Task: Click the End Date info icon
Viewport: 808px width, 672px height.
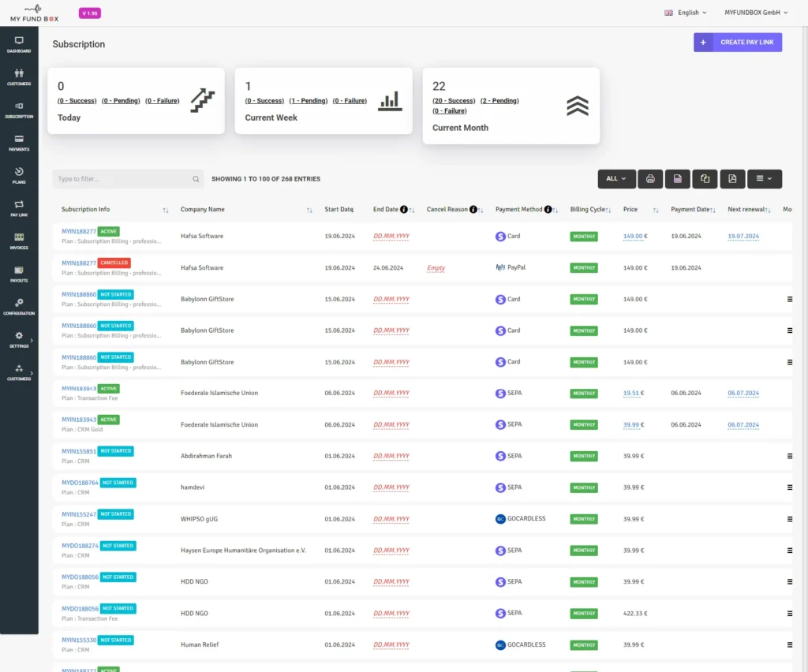Action: (404, 209)
